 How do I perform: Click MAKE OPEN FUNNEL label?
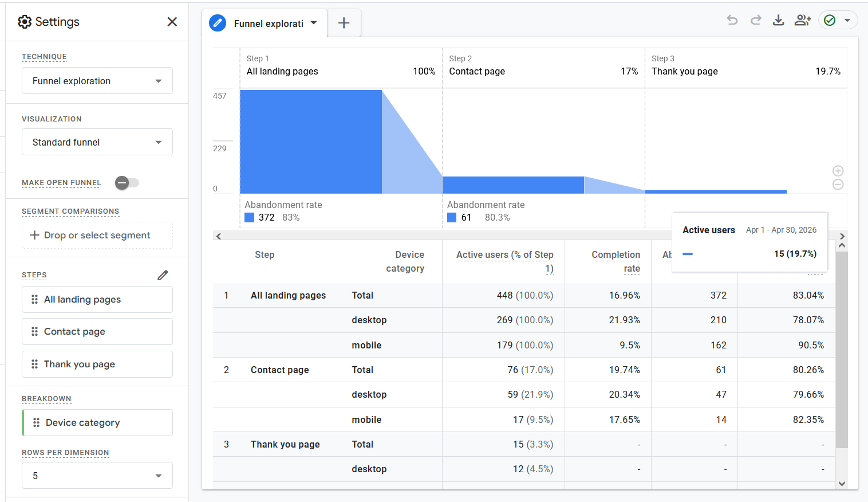[x=61, y=183]
